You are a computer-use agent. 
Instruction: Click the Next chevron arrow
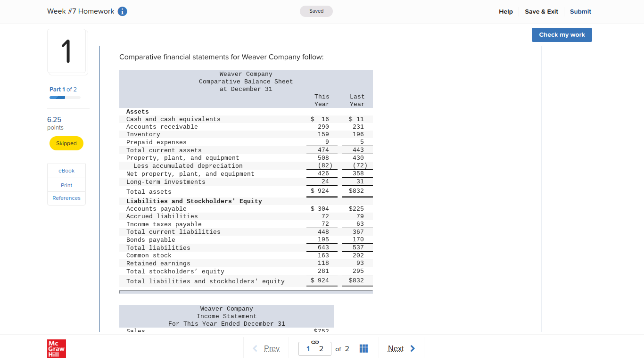412,348
